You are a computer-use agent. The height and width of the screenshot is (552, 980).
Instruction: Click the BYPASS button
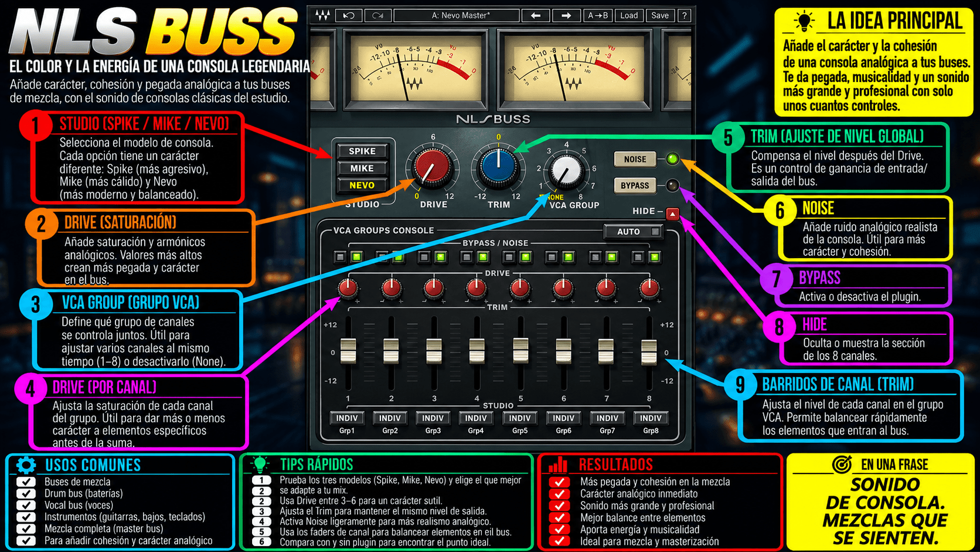635,185
